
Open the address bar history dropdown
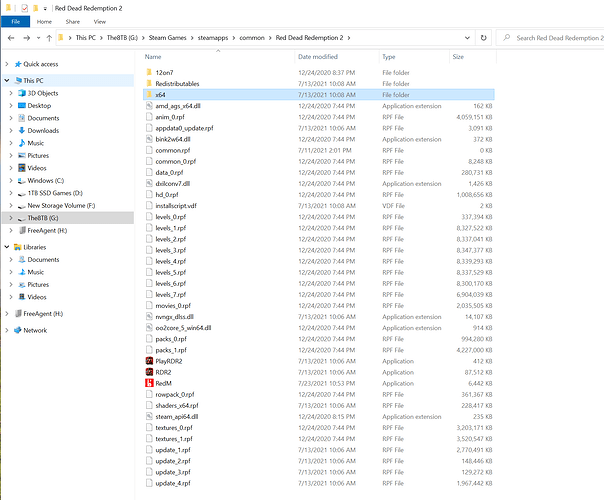point(467,38)
